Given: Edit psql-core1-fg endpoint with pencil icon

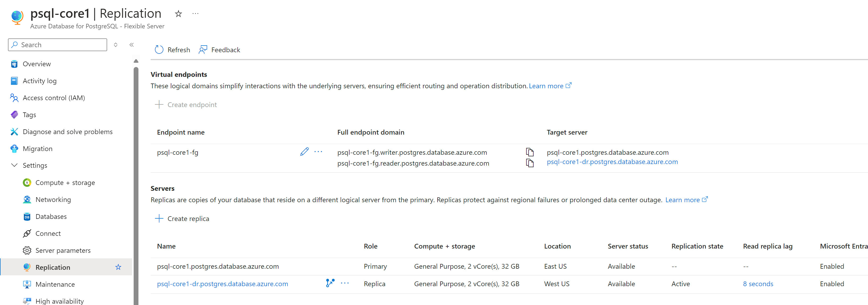Looking at the screenshot, I should [x=304, y=152].
